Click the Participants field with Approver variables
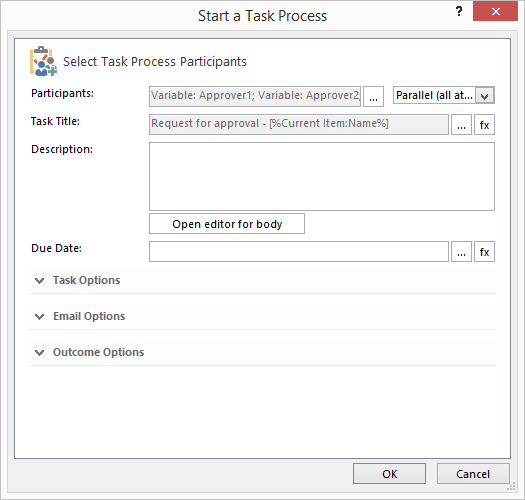This screenshot has height=500, width=525. (255, 96)
